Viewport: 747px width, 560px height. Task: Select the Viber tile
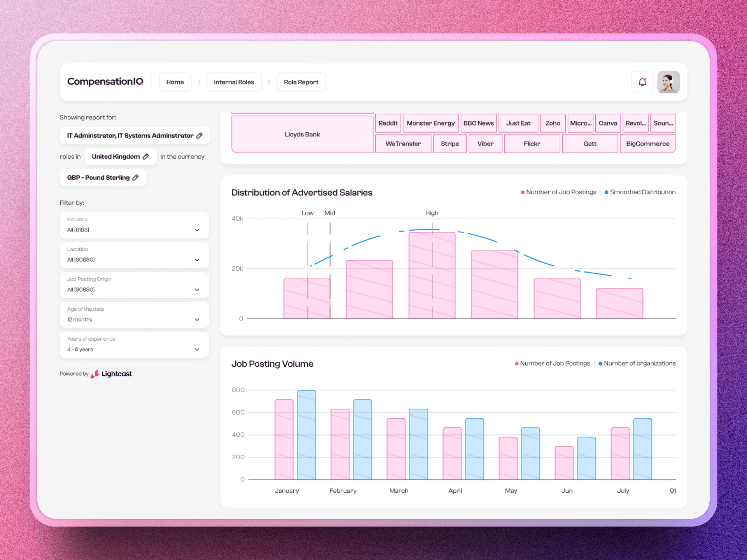tap(486, 144)
